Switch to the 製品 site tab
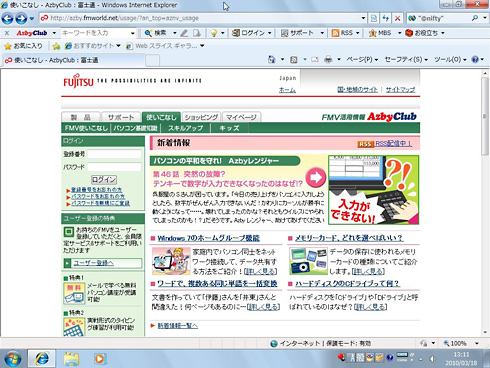Image resolution: width=490 pixels, height=368 pixels. click(81, 117)
